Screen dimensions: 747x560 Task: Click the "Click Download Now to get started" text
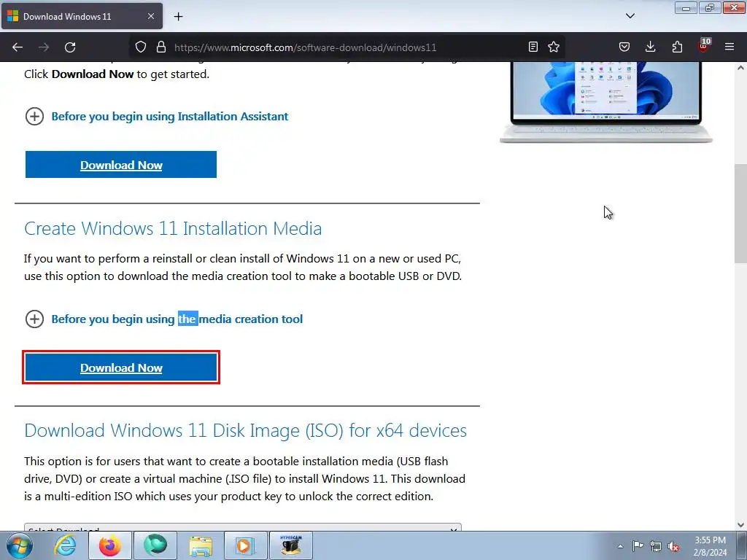117,74
